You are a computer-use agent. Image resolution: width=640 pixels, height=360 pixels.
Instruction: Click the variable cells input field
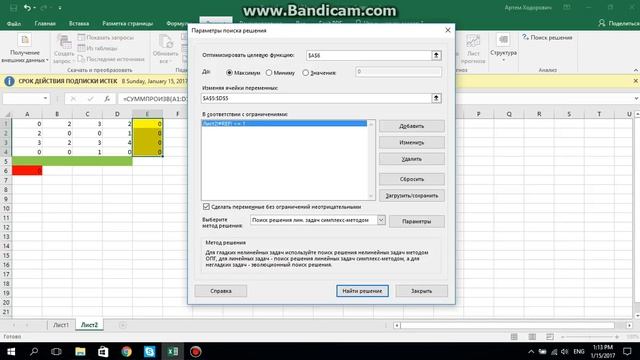coord(316,98)
